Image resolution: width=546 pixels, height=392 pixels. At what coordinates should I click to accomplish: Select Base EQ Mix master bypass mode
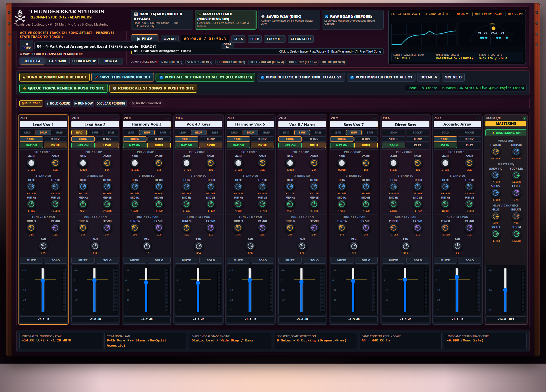point(162,20)
